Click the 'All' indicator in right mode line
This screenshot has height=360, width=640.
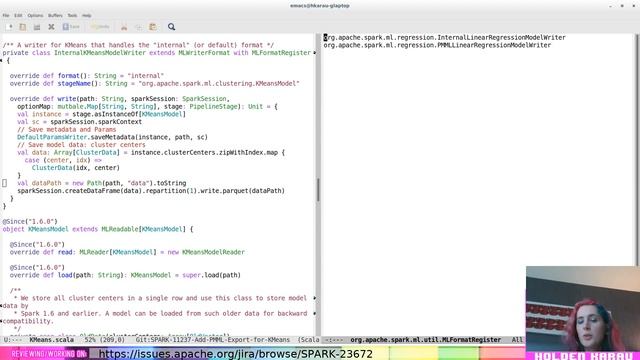(x=517, y=340)
